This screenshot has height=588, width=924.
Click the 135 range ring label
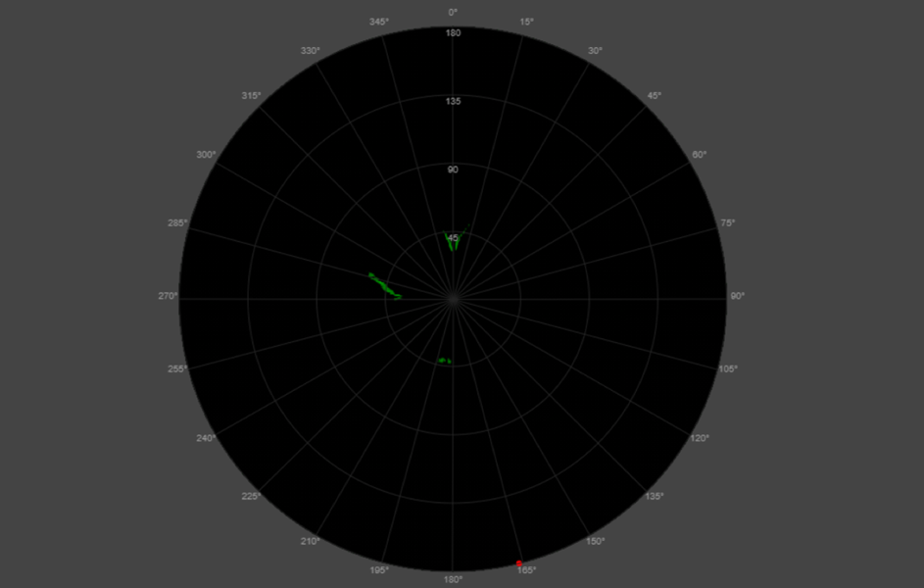click(x=453, y=101)
